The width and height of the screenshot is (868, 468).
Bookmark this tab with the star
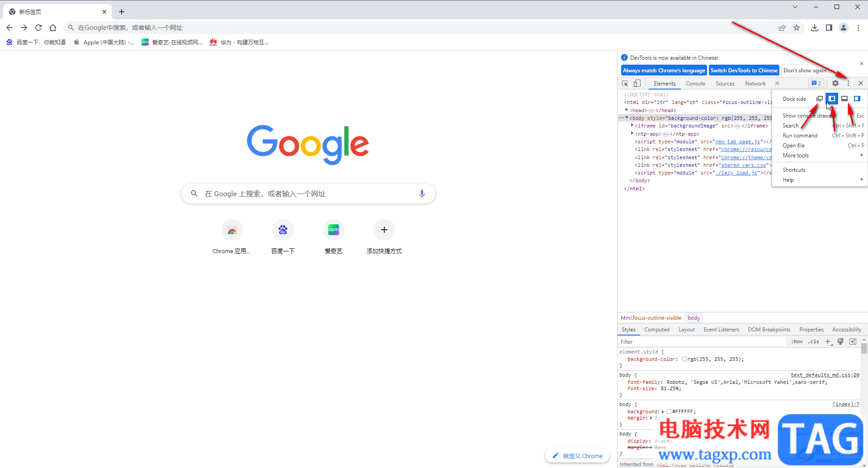(797, 28)
